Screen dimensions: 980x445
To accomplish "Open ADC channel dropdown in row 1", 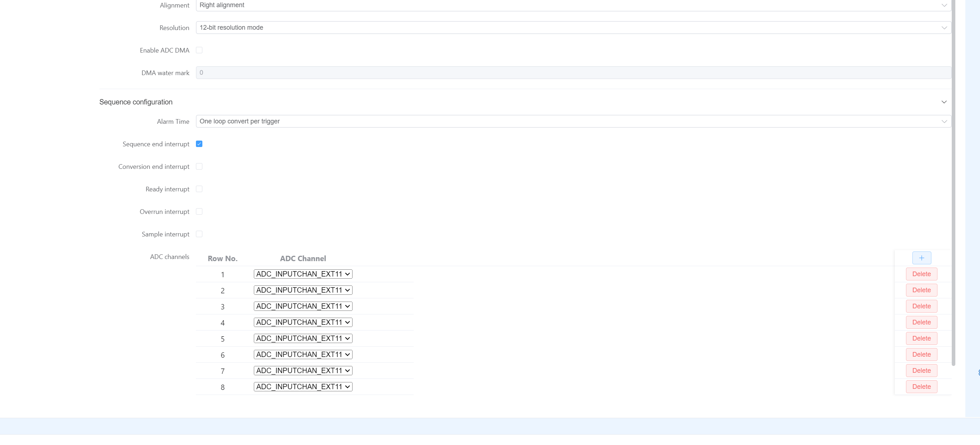I will coord(303,274).
